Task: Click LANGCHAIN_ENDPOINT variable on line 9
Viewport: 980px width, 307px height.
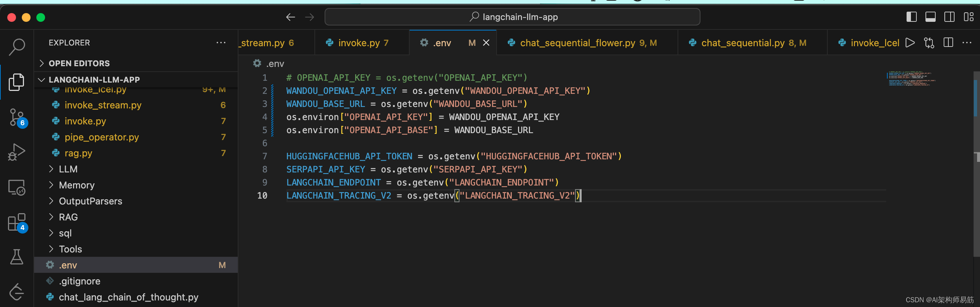Action: pos(333,182)
